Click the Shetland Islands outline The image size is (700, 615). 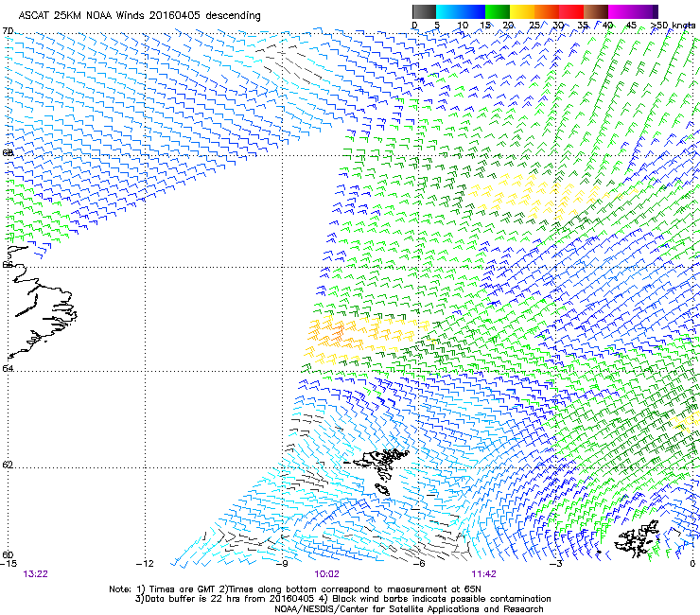[638, 538]
